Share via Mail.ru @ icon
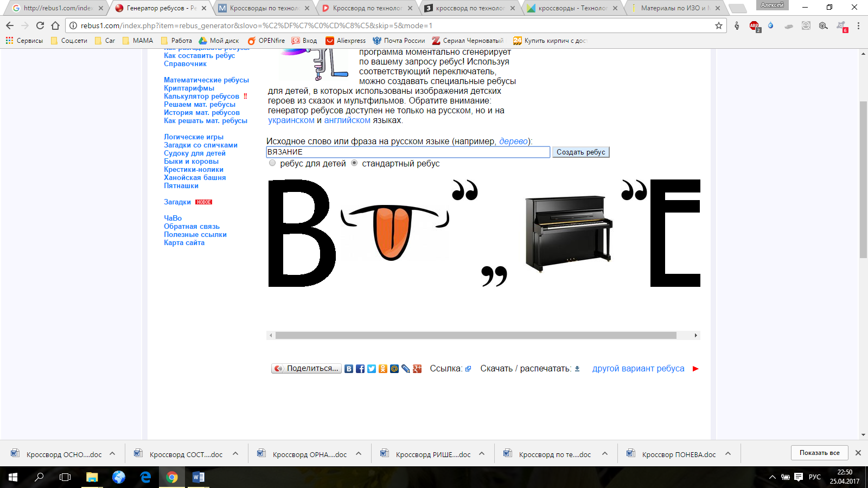The width and height of the screenshot is (868, 488). pos(394,369)
